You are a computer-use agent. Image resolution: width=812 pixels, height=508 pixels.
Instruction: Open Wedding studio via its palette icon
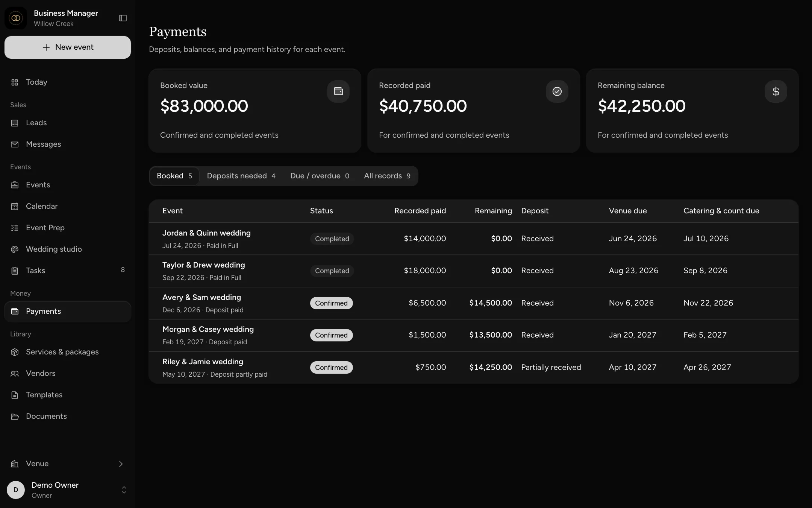tap(15, 249)
